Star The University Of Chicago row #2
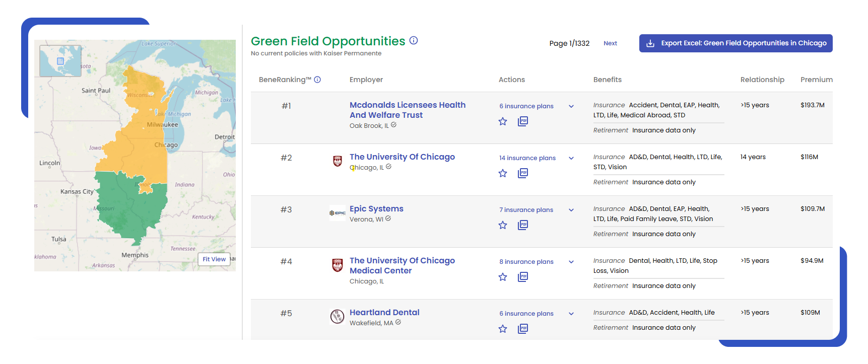The image size is (868, 364). [x=503, y=173]
